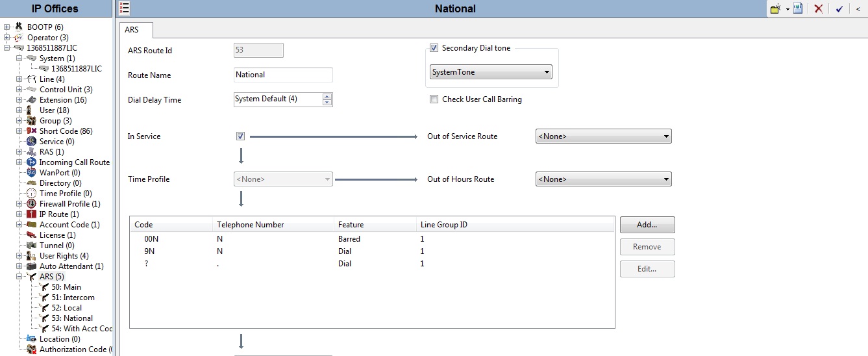Click the Directory (0) icon
The height and width of the screenshot is (356, 868).
click(x=31, y=183)
